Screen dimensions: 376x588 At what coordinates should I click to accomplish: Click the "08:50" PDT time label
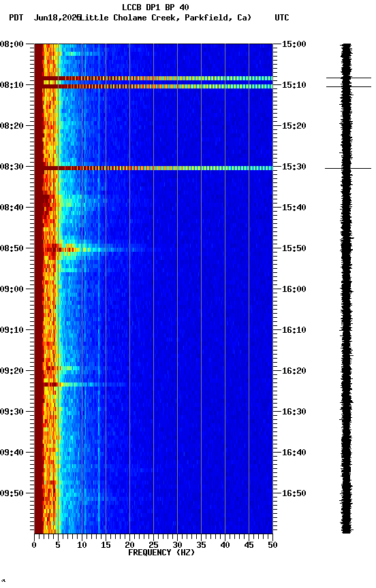click(x=12, y=248)
